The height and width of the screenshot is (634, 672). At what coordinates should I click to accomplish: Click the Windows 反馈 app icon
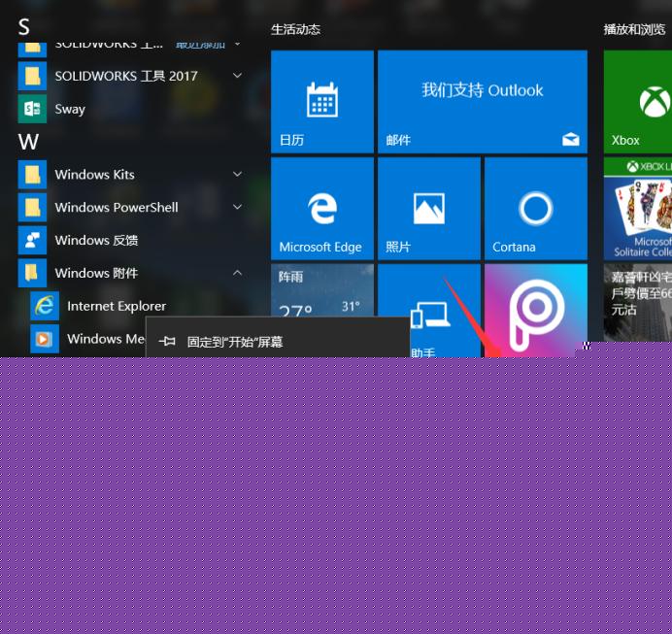(x=32, y=241)
